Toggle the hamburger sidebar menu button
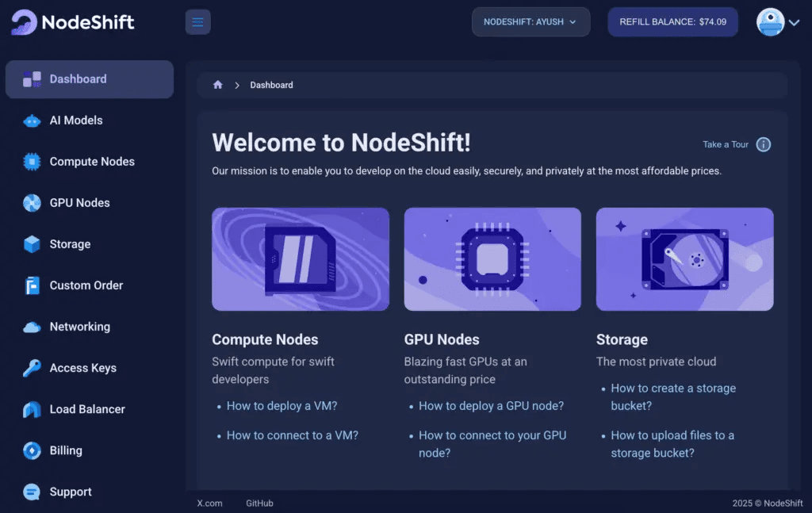 pos(197,22)
